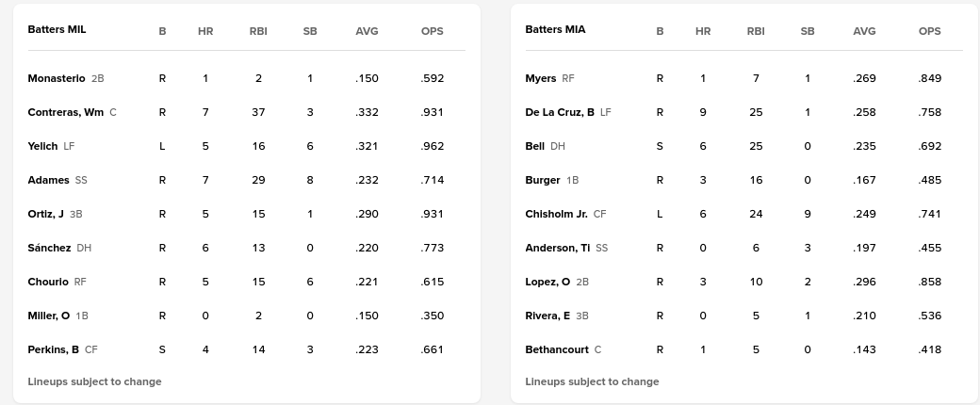The height and width of the screenshot is (405, 980).
Task: Click Burger in Miami lineup
Action: click(543, 180)
